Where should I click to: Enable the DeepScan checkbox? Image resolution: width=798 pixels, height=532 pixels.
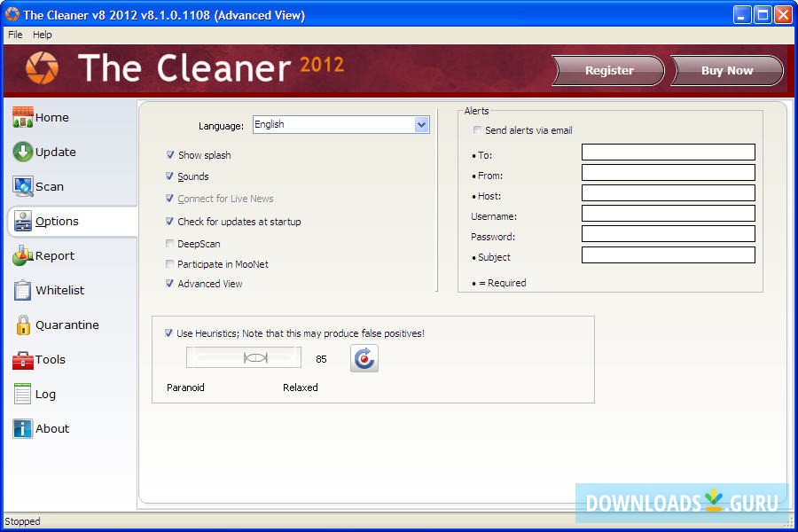170,244
